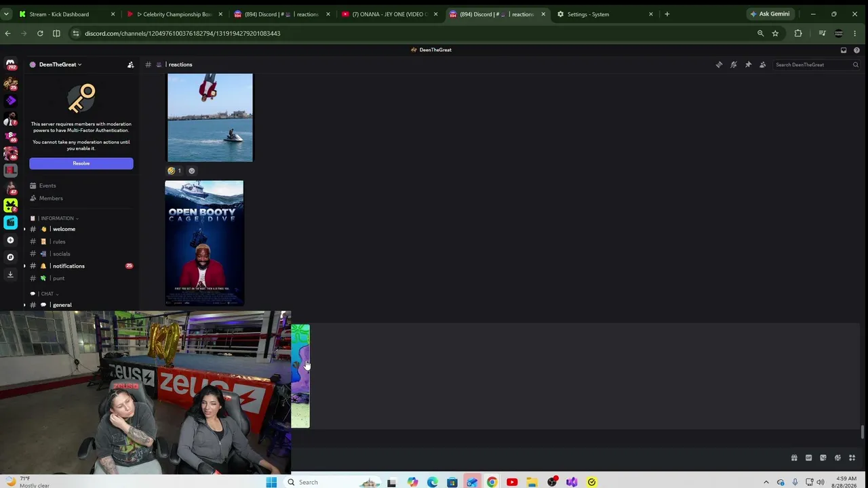Open Microsoft Edge from the taskbar
Image resolution: width=868 pixels, height=488 pixels.
433,483
